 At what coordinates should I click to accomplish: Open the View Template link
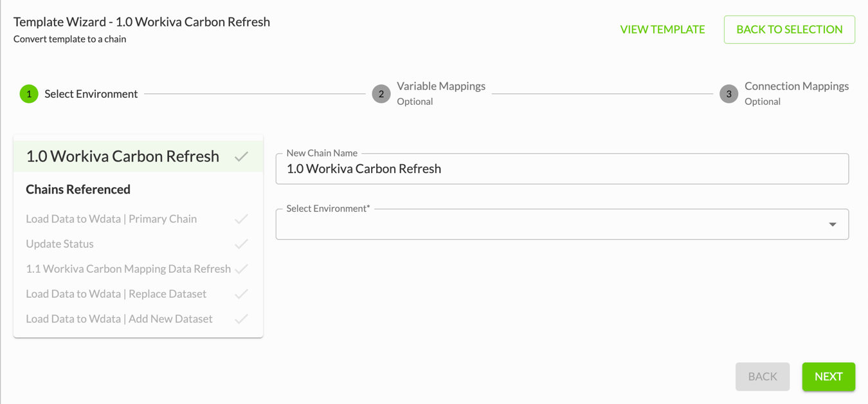tap(662, 30)
